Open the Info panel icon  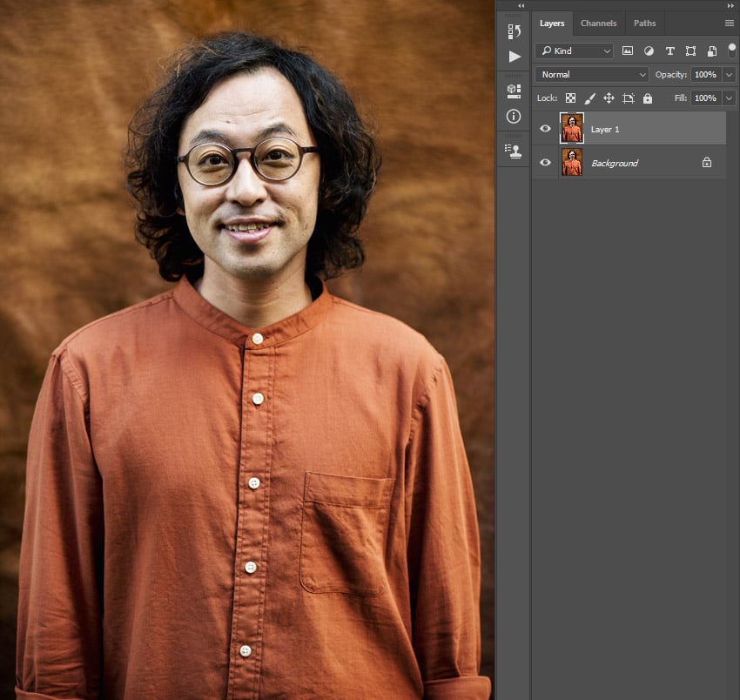click(513, 116)
